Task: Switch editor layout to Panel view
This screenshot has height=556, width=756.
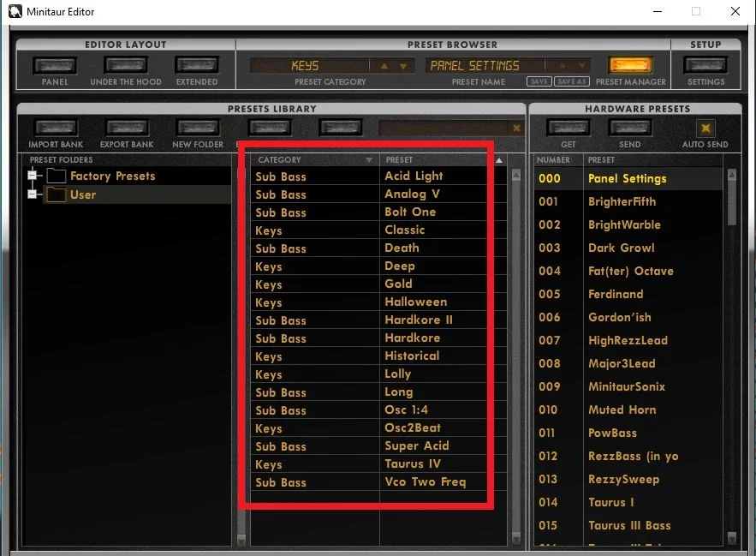Action: pyautogui.click(x=55, y=65)
